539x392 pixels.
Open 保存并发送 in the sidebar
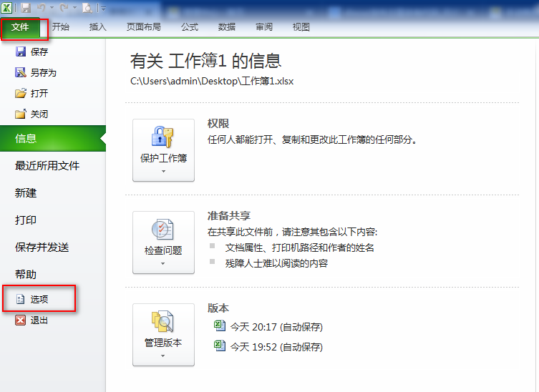click(42, 247)
